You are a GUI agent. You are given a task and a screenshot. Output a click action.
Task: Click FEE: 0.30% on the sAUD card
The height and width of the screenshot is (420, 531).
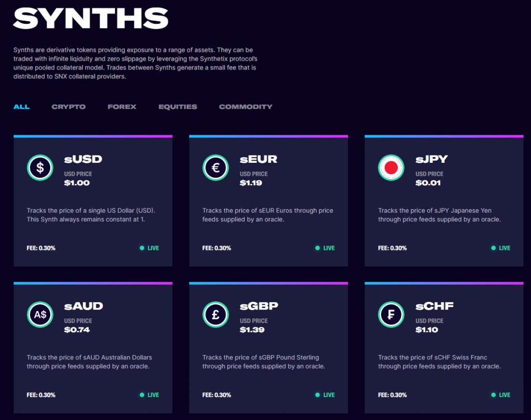pos(41,395)
